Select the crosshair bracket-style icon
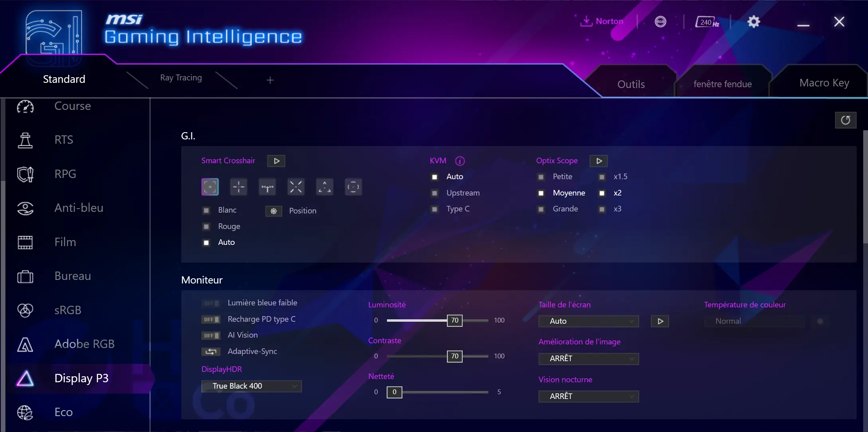 pos(210,187)
